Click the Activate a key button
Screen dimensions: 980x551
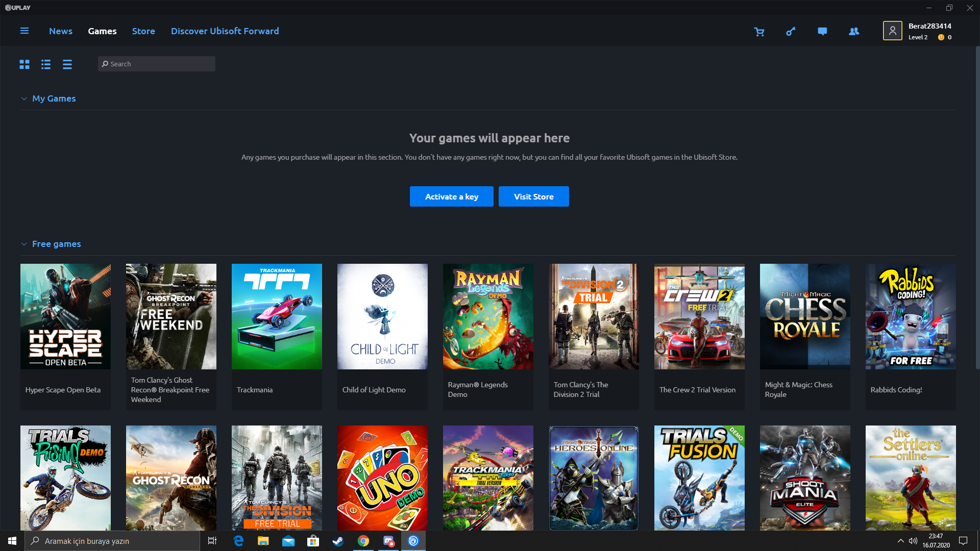pyautogui.click(x=451, y=196)
